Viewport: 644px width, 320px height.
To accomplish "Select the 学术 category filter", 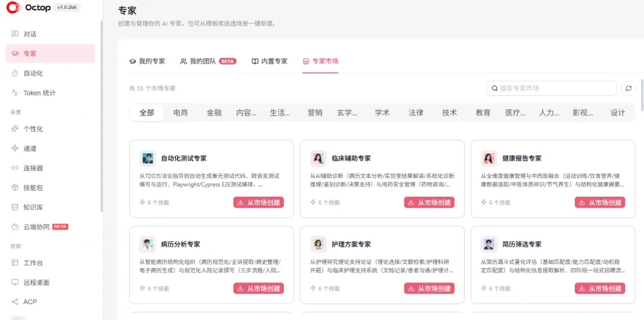I will 382,113.
